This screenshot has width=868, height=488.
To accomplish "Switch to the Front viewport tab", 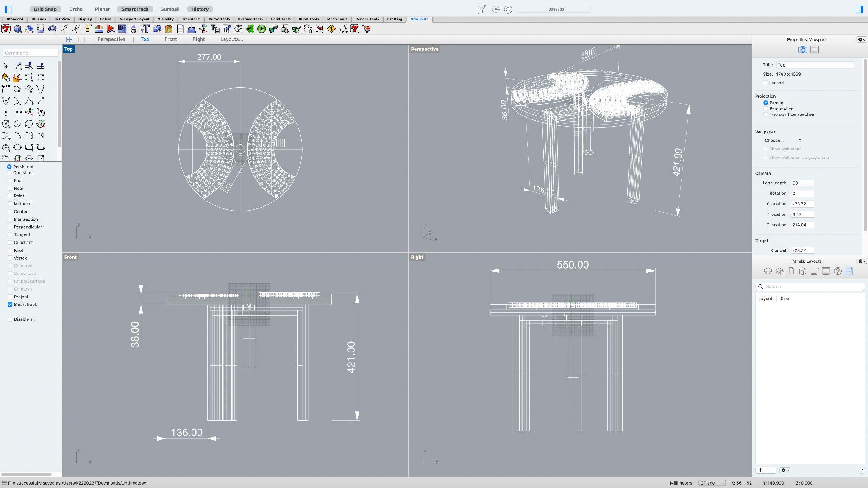I will click(x=170, y=39).
